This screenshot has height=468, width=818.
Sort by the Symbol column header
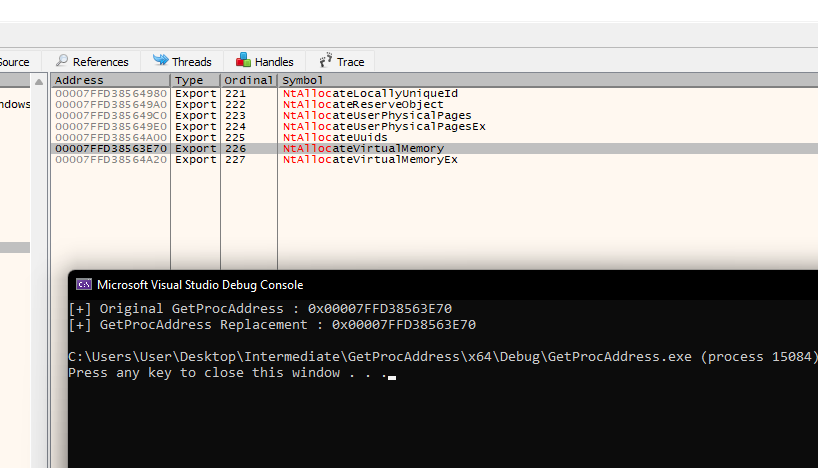[548, 80]
